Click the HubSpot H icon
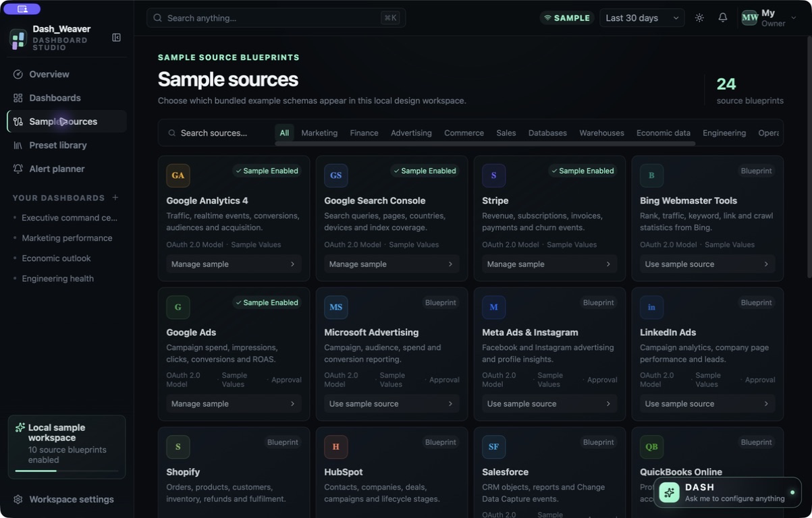 coord(336,447)
